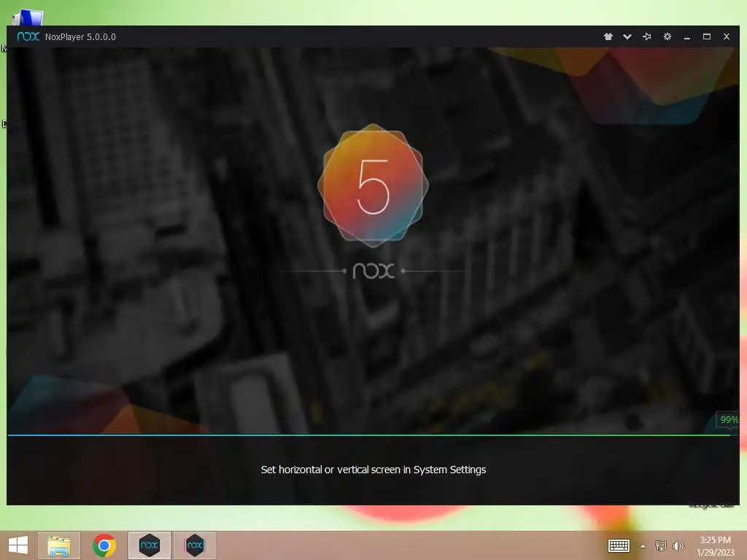This screenshot has width=747, height=560.
Task: Open the NoxPlayer skin (shirt) icon
Action: click(608, 36)
